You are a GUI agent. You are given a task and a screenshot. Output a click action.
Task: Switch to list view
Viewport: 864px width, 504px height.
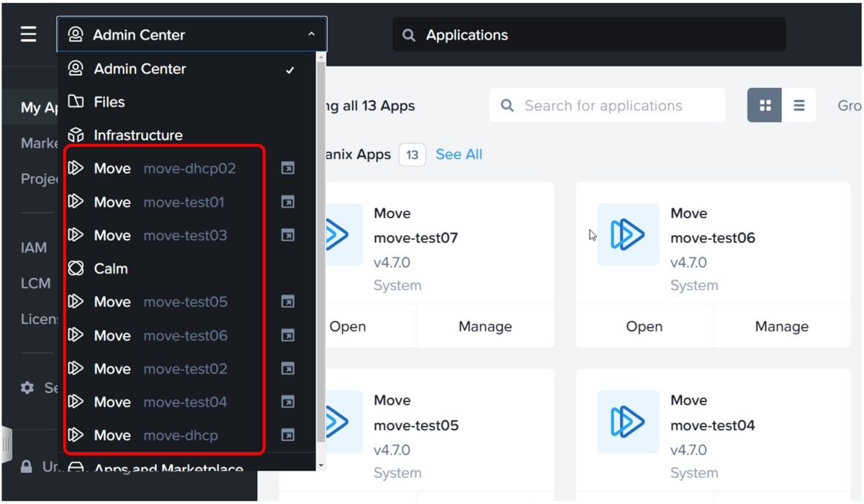[799, 106]
